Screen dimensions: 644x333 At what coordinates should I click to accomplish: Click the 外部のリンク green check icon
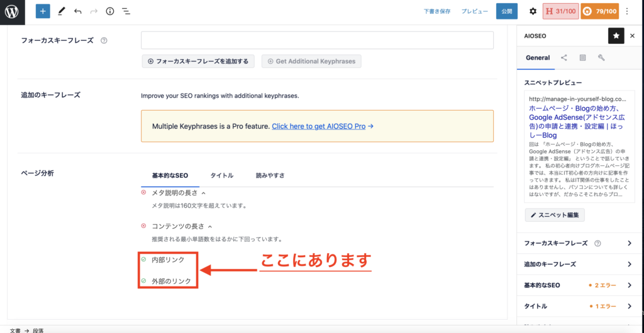point(143,281)
